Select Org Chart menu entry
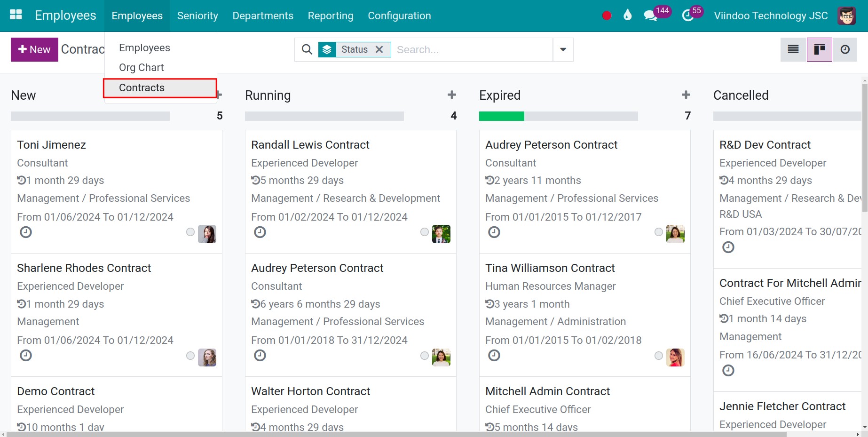This screenshot has height=437, width=868. point(160,68)
